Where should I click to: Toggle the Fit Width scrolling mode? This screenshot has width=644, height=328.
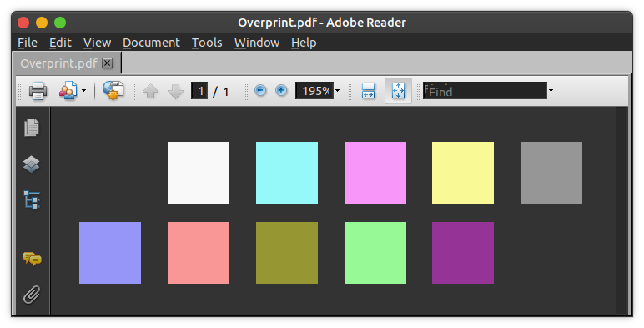pyautogui.click(x=369, y=91)
